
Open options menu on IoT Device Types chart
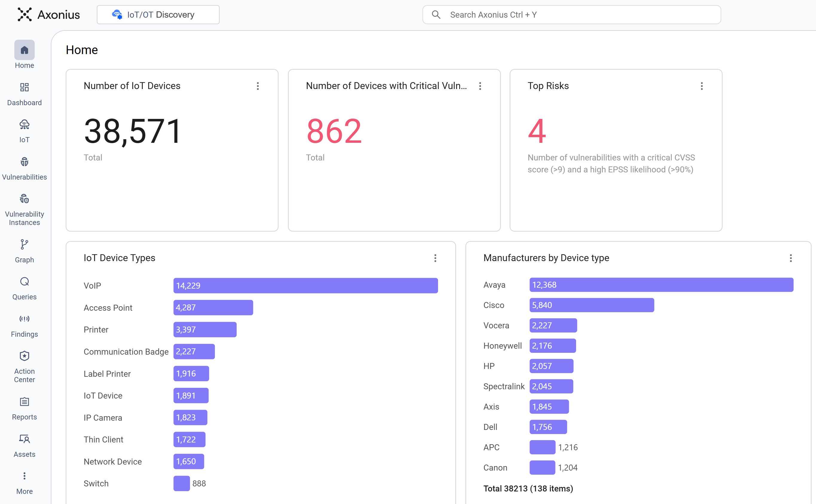pos(435,258)
